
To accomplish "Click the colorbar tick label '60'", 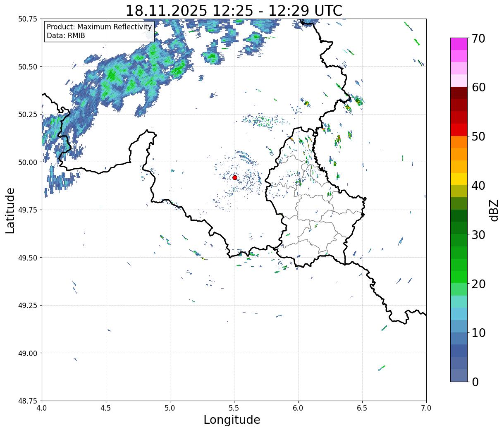I will (478, 87).
